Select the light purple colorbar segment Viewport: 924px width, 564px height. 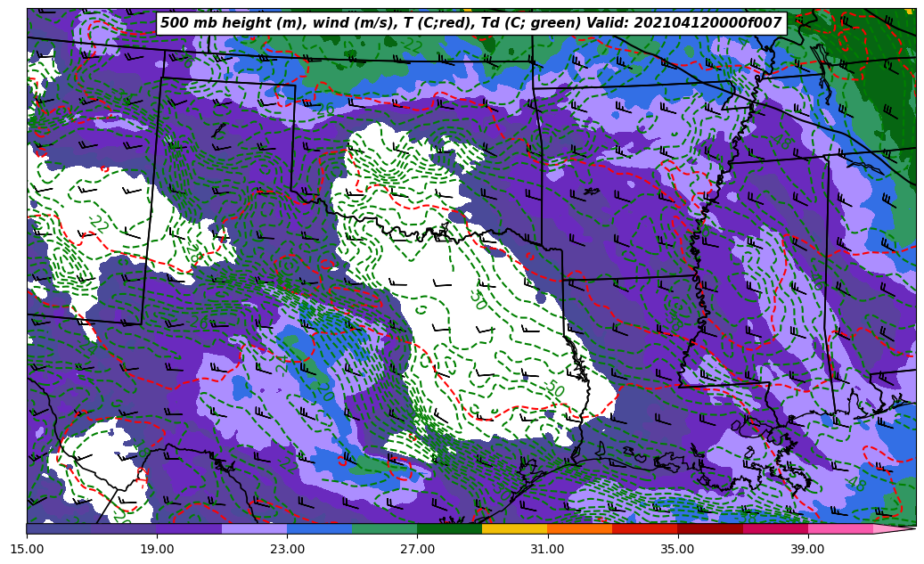[254, 528]
